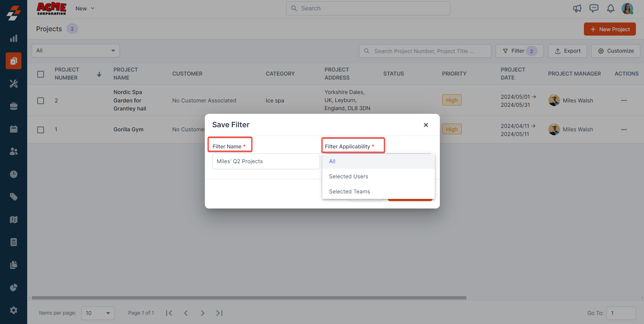Open the map sidebar icon
This screenshot has height=324, width=644.
(x=13, y=220)
